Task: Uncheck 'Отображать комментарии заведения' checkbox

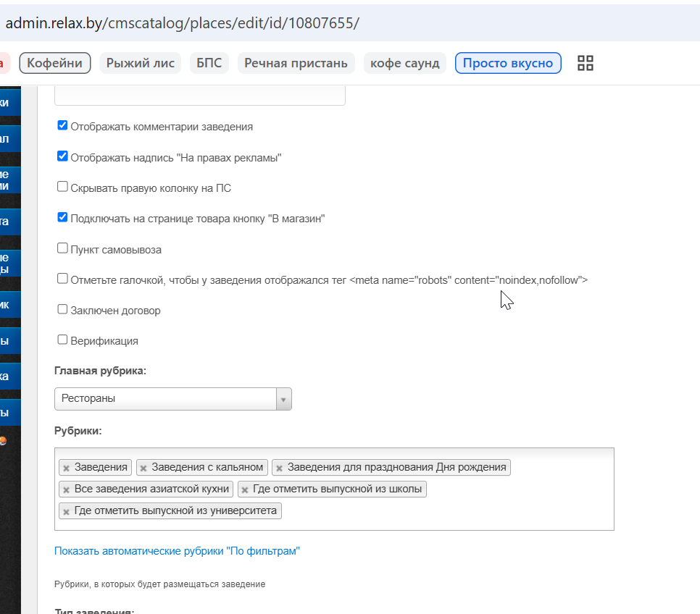Action: 62,125
